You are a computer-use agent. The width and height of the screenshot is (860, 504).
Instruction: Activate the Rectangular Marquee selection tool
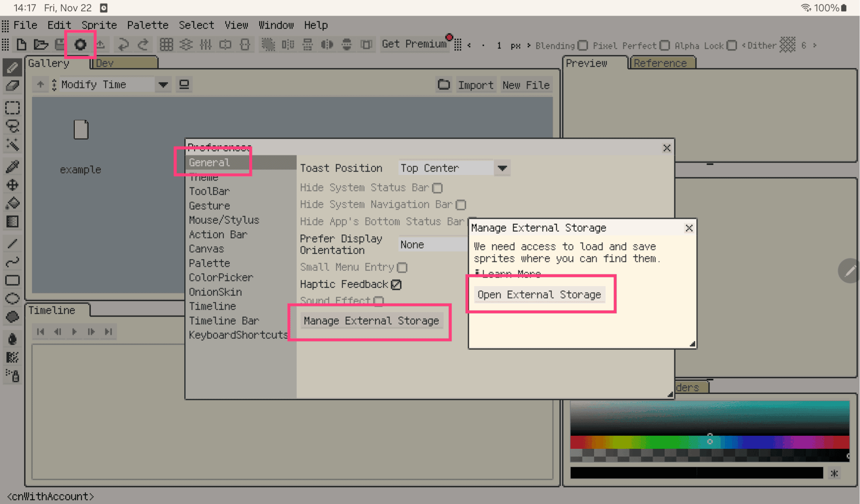coord(12,107)
